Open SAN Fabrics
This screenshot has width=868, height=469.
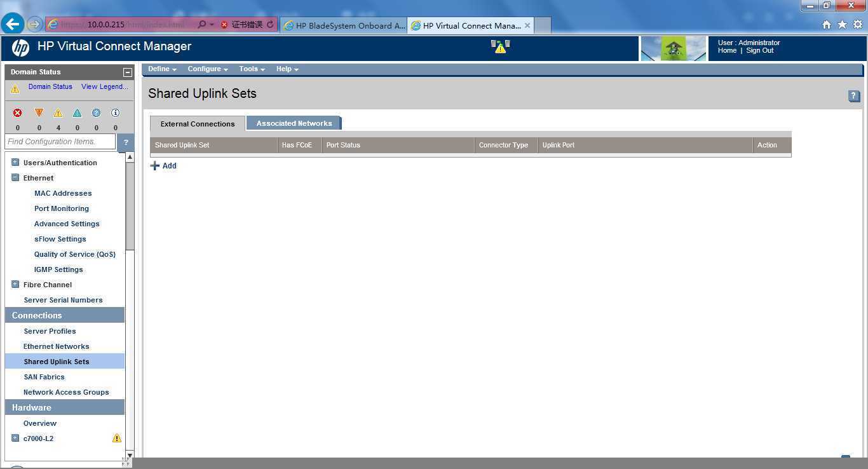[44, 377]
